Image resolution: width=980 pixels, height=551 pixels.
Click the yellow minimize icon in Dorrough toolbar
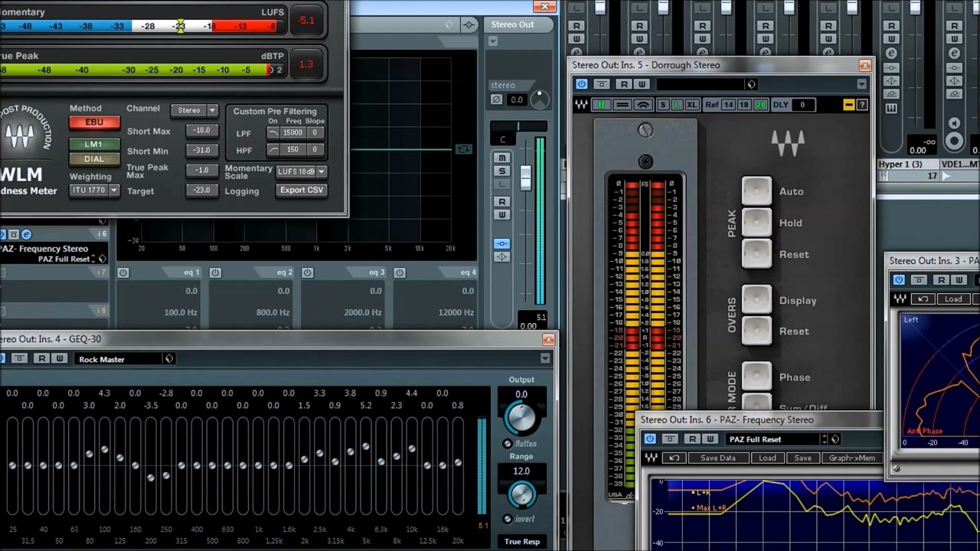[x=848, y=105]
